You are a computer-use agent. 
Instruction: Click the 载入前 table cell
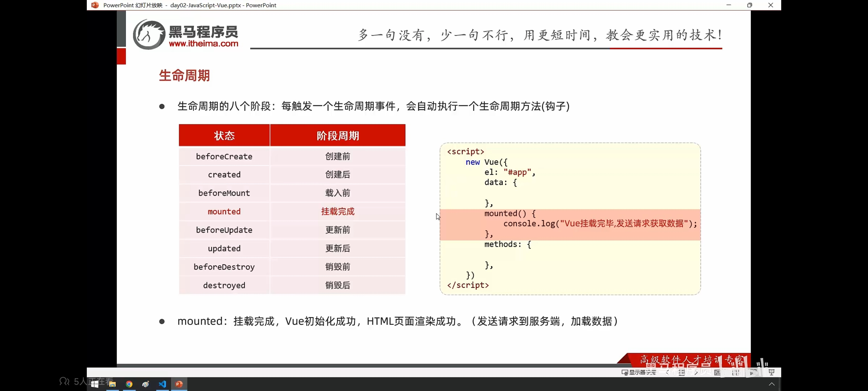pyautogui.click(x=338, y=193)
